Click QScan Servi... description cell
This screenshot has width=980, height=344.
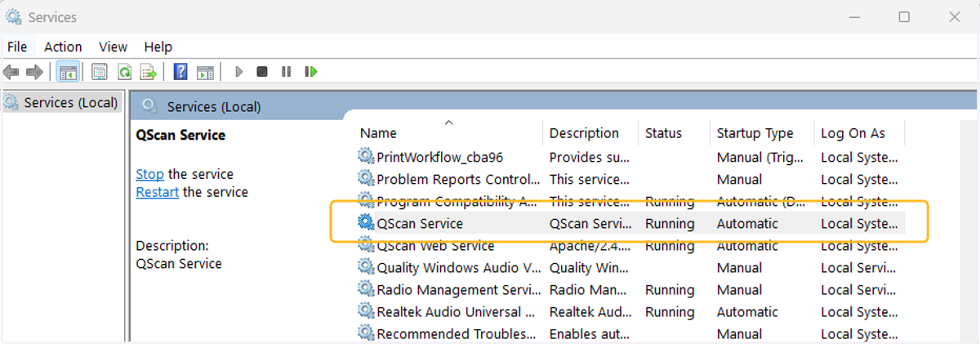click(x=590, y=223)
